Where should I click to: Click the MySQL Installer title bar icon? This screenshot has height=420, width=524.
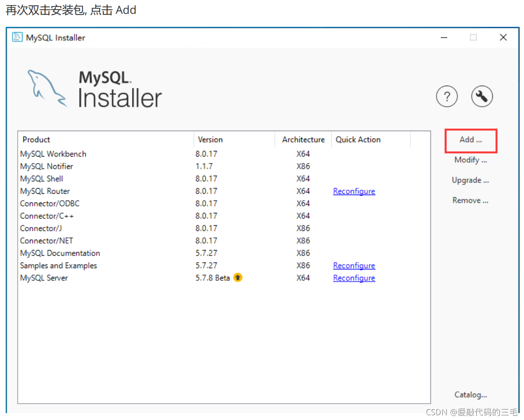click(x=17, y=37)
